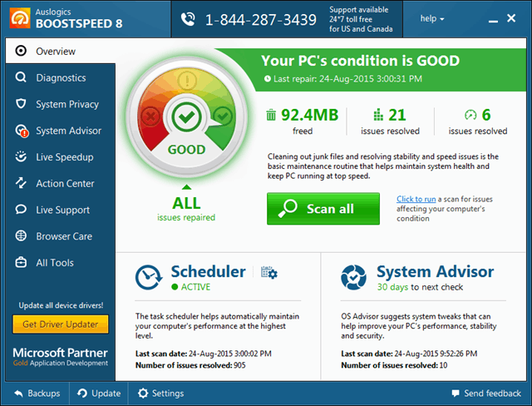Viewport: 532px width, 406px height.
Task: Click the red X segment on gauge
Action: [x=150, y=116]
